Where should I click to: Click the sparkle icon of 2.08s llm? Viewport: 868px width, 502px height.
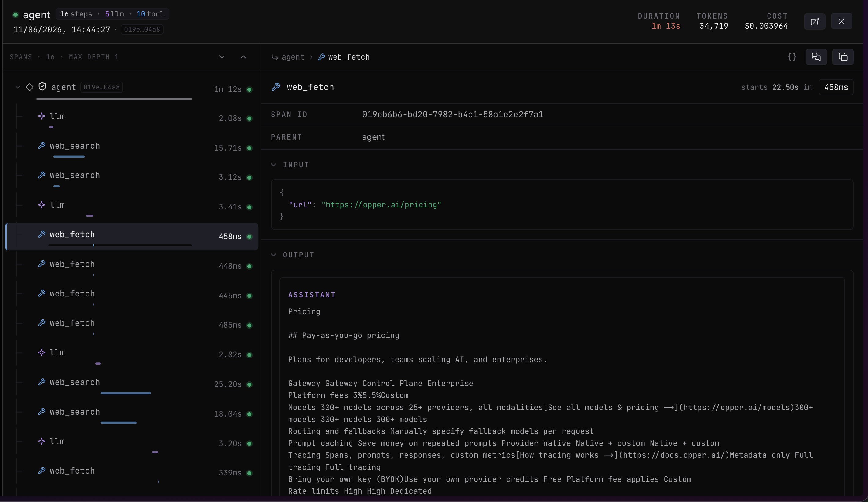(42, 116)
